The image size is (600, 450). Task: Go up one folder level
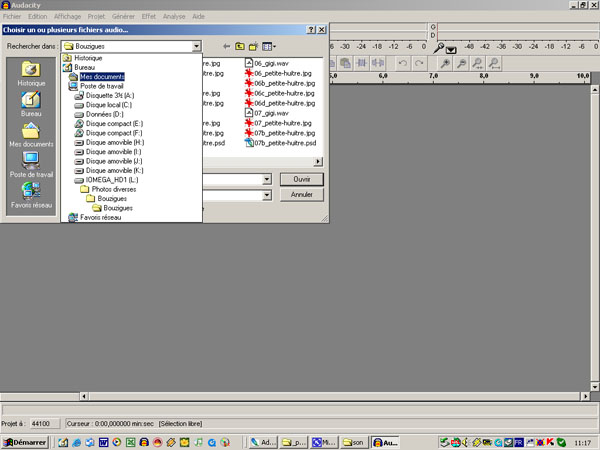click(x=240, y=46)
